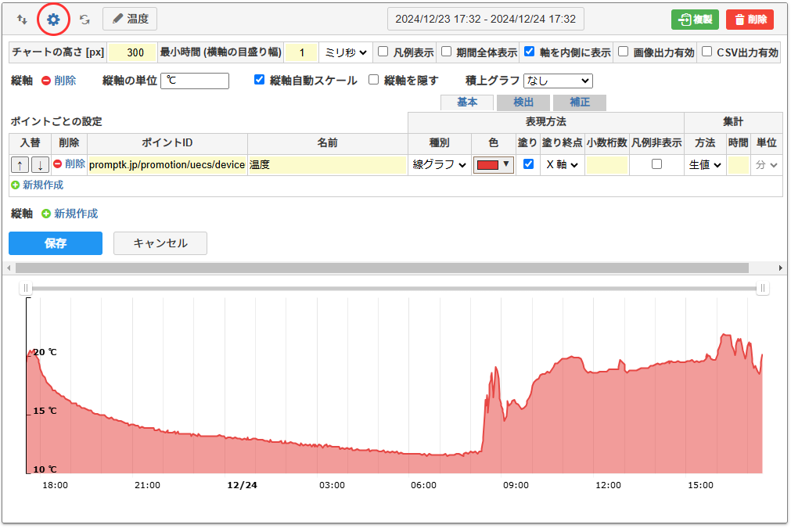
Task: Click the 名前 field containing 温度
Action: click(x=327, y=165)
